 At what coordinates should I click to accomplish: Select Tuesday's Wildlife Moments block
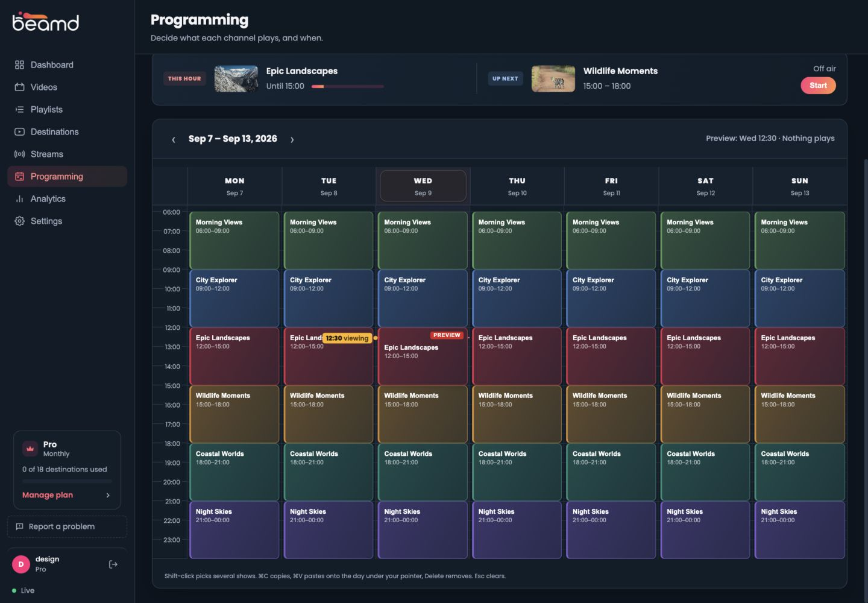(x=329, y=414)
